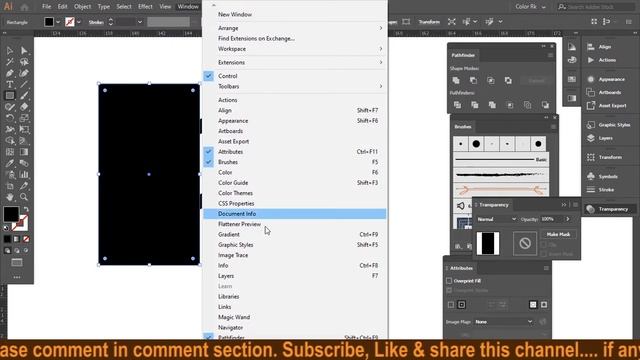Select the Lasso tool
The width and height of the screenshot is (640, 360).
24,62
